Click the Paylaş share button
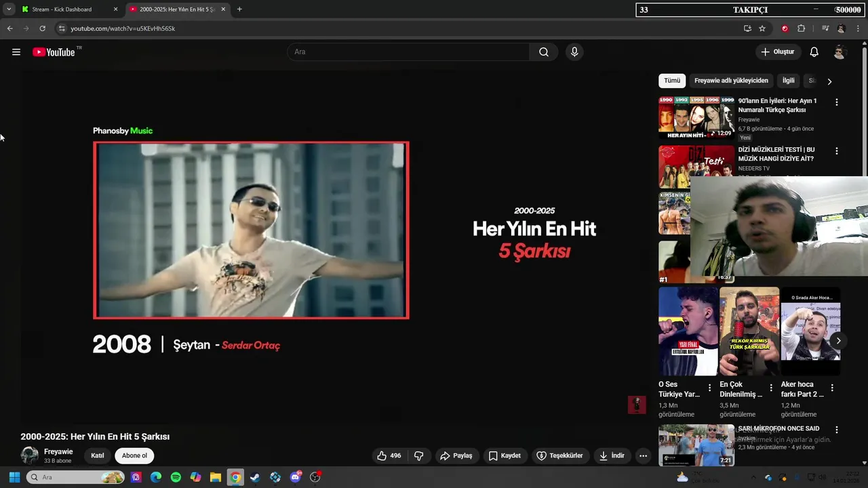The width and height of the screenshot is (868, 488). click(456, 456)
